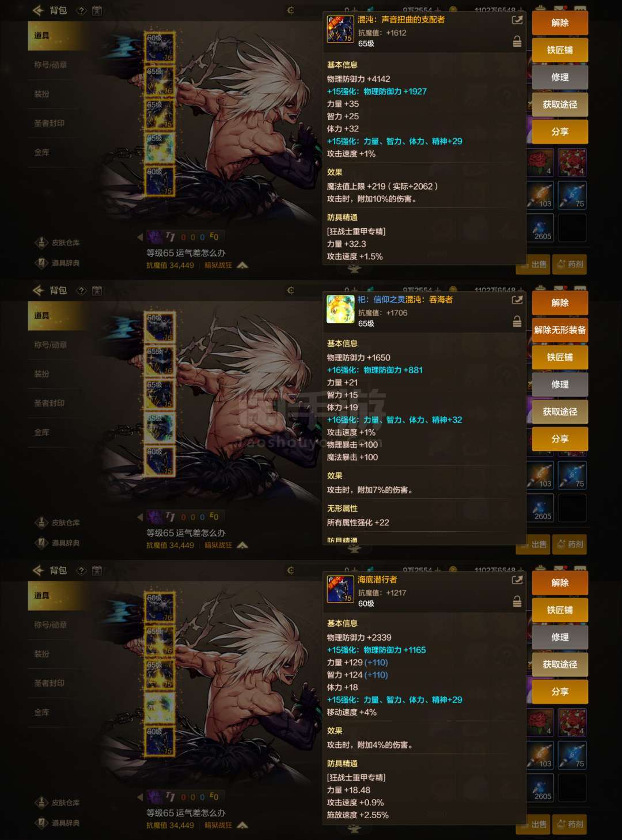This screenshot has width=622, height=840.
Task: Click 修理 button beside 吞海者 tooltip
Action: [x=560, y=385]
